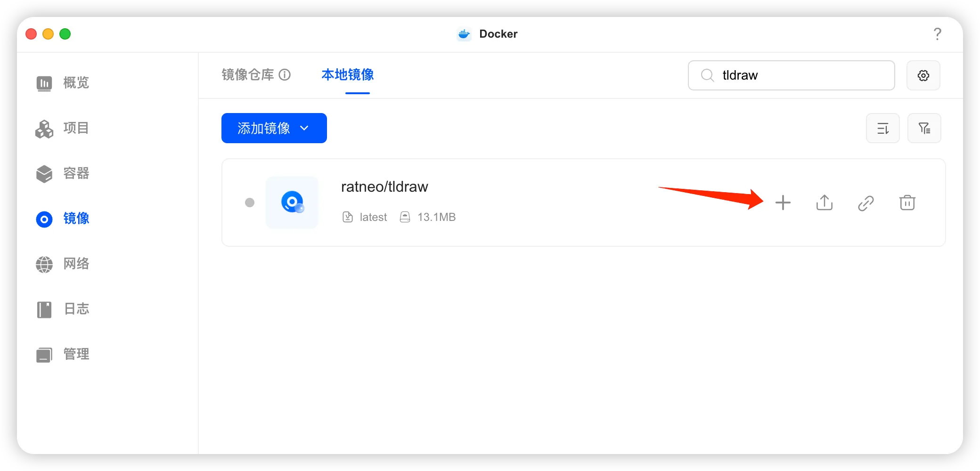The width and height of the screenshot is (980, 471).
Task: Open the help question mark
Action: point(938,34)
